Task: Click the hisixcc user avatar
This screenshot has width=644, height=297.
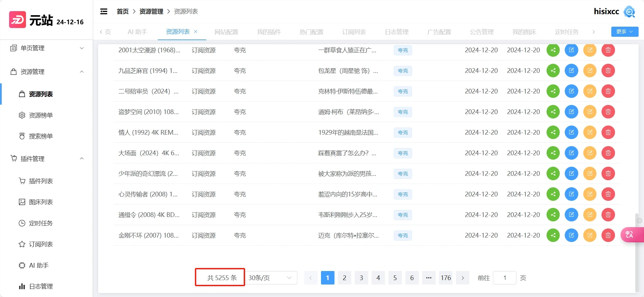Action: 629,11
